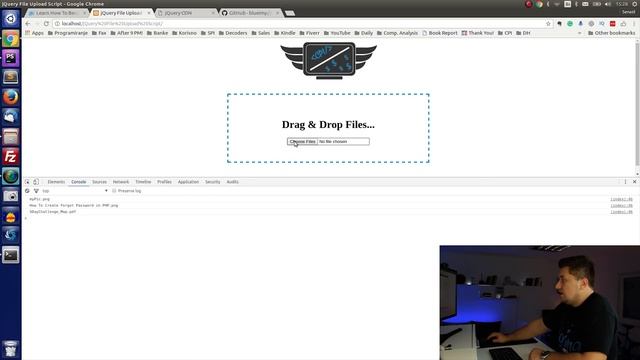Open Sublime Text from the dock
This screenshot has width=640, height=360.
[11, 77]
